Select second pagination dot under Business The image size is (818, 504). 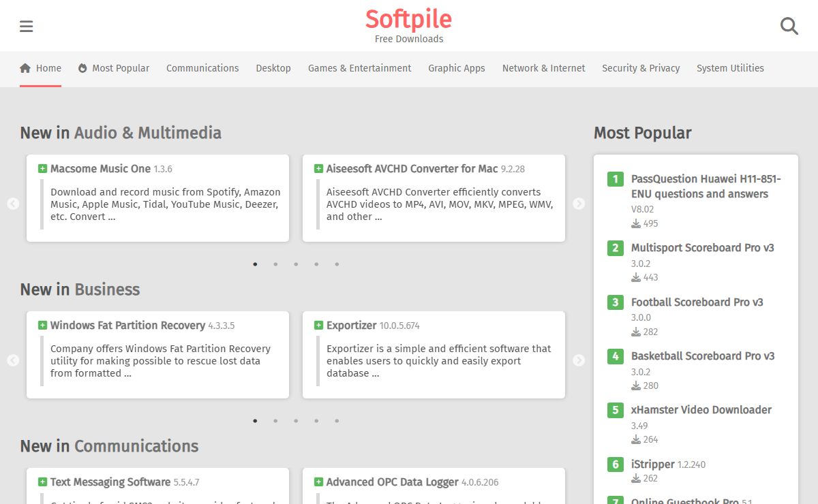[275, 421]
